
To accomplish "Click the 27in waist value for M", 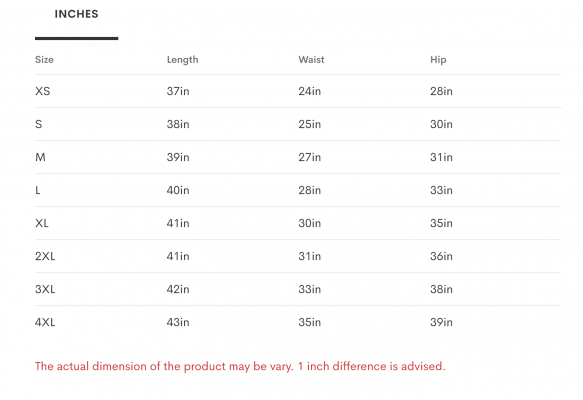I will coord(309,157).
